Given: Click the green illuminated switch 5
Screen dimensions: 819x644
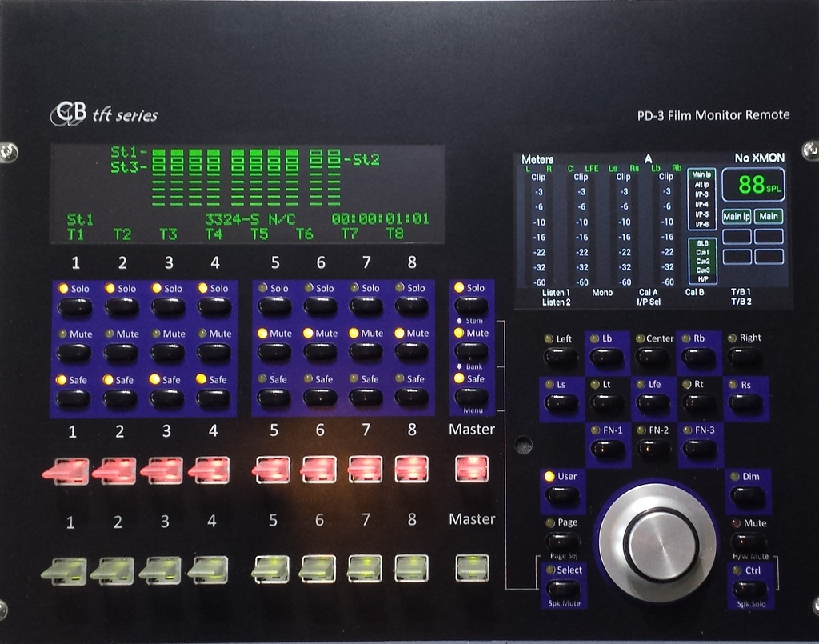Looking at the screenshot, I should click(x=272, y=569).
